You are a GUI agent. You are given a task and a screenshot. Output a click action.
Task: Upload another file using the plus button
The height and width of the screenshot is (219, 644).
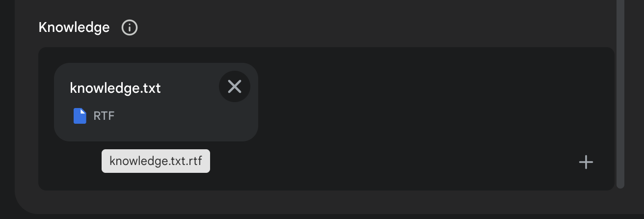pos(586,162)
